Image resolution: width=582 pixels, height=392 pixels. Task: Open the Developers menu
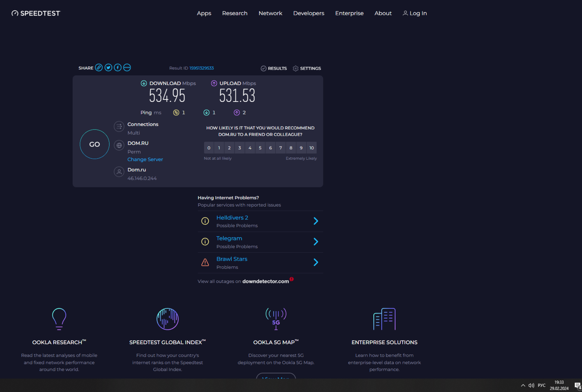click(x=309, y=13)
